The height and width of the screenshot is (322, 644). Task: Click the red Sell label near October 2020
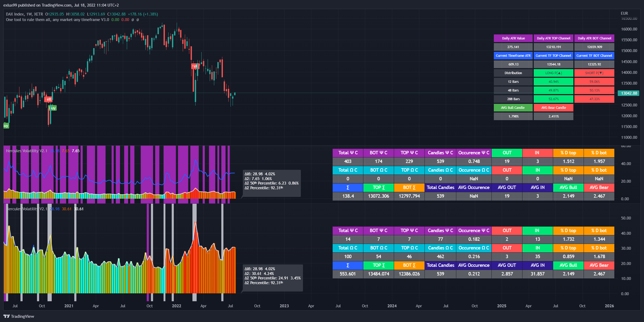click(x=49, y=99)
